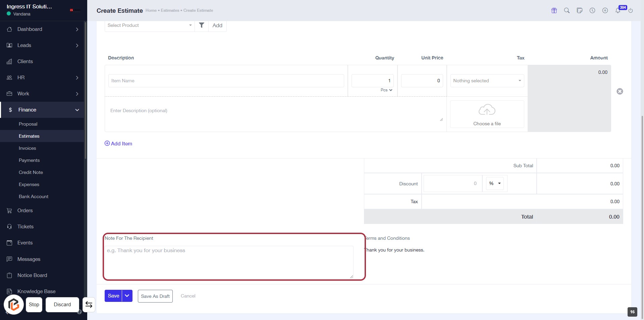This screenshot has width=644, height=320.
Task: Click the clock timer icon
Action: (x=592, y=10)
